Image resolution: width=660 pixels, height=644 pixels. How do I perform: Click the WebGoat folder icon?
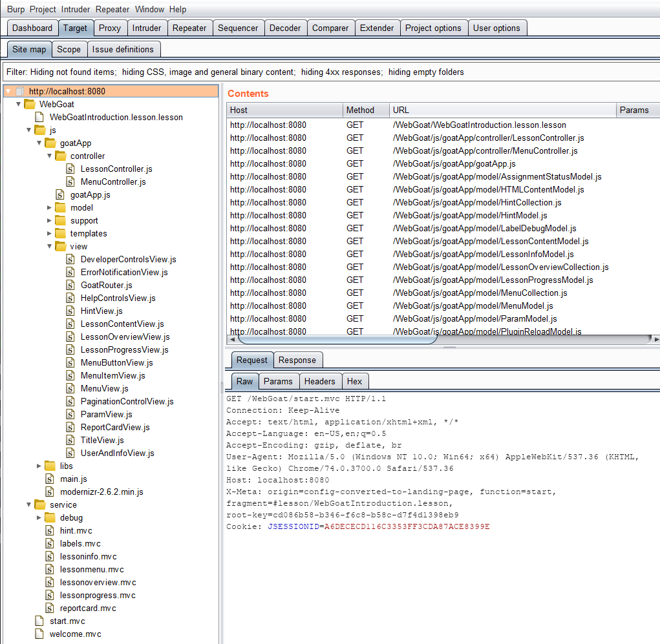(x=30, y=104)
